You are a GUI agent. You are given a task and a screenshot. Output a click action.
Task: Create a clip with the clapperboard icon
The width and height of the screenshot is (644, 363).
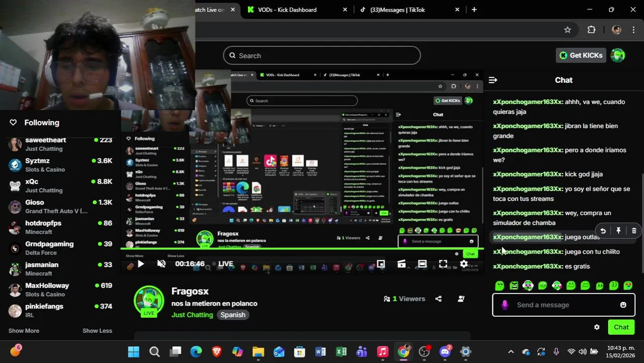[402, 264]
